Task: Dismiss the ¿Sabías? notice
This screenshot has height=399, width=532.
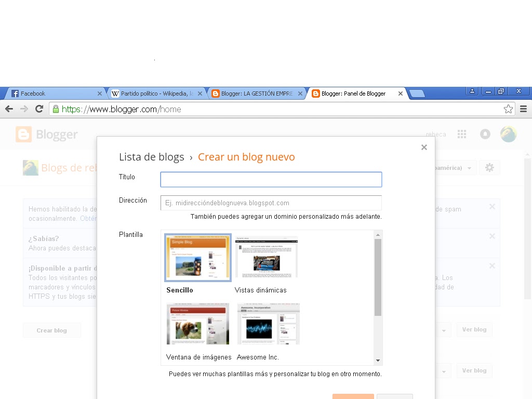Action: pyautogui.click(x=492, y=236)
